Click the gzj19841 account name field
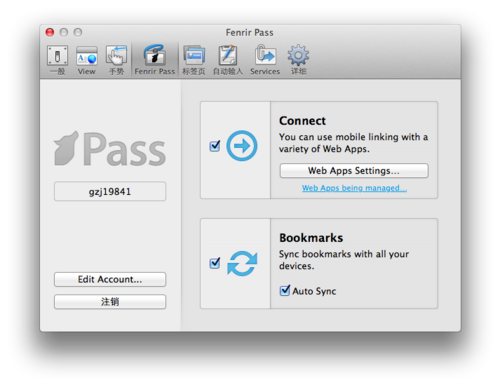Viewport: 500px width, 387px height. [x=110, y=191]
